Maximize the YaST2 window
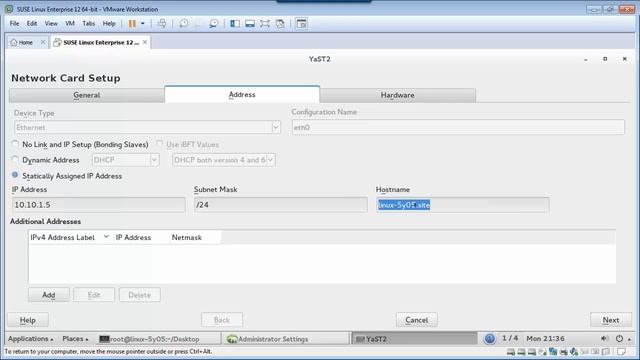The image size is (640, 360). [605, 59]
